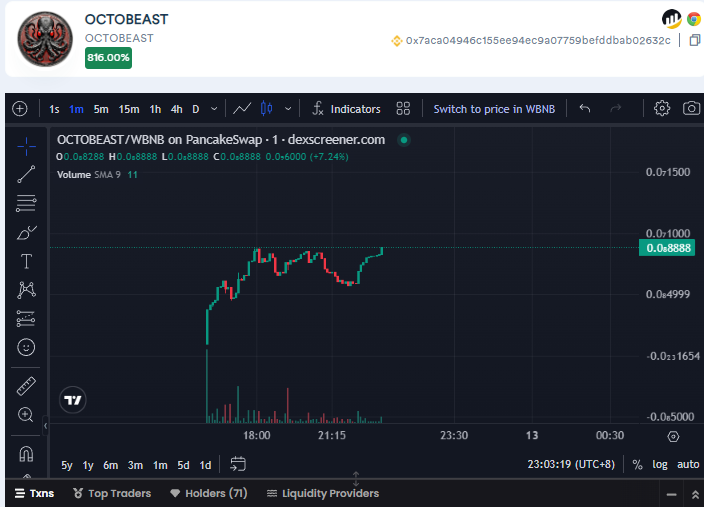Screen dimensions: 704x507
Task: Select the 5m timeframe
Action: pos(101,109)
